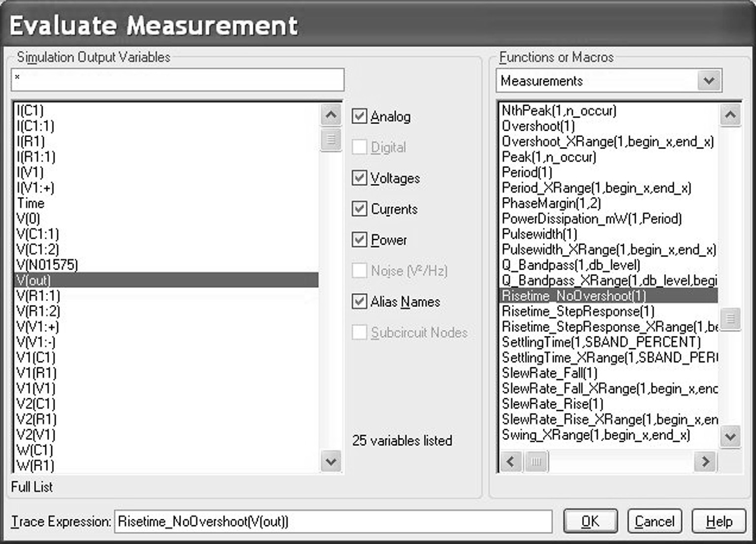Click the variable filter text box
756x544 pixels.
tap(177, 80)
